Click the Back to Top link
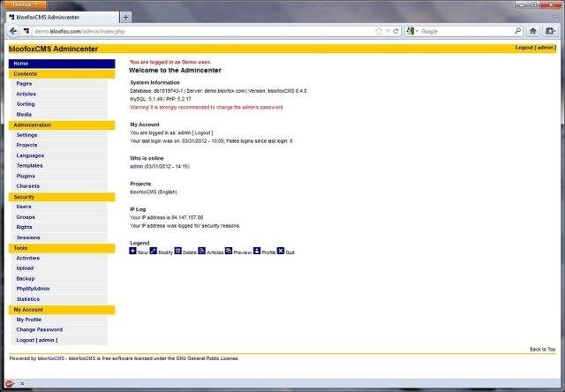This screenshot has height=392, width=565. (x=542, y=350)
